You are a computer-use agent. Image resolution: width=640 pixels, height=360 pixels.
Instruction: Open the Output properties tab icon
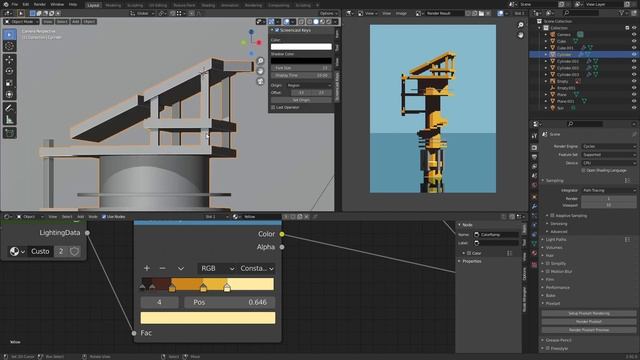[x=534, y=157]
